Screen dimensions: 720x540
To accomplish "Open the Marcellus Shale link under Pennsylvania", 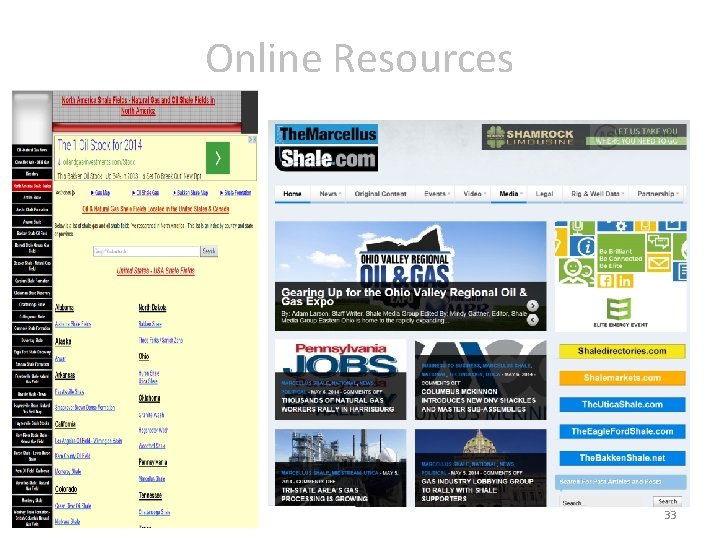I will click(152, 479).
